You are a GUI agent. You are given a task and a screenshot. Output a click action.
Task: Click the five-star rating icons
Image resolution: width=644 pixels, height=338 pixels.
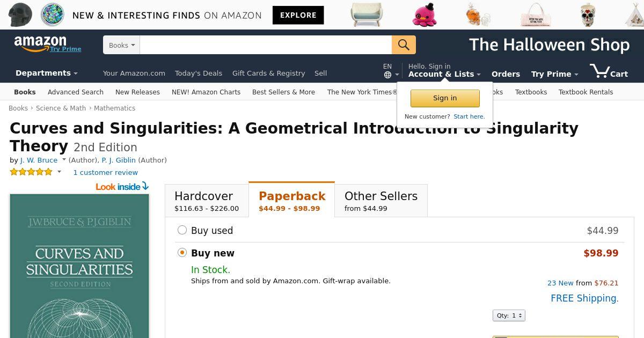(31, 172)
